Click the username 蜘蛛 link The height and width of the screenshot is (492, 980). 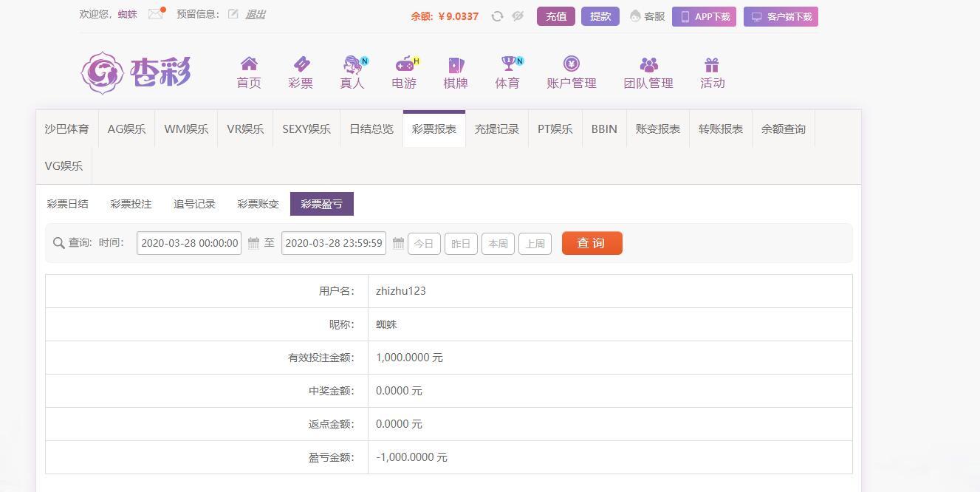click(x=128, y=14)
